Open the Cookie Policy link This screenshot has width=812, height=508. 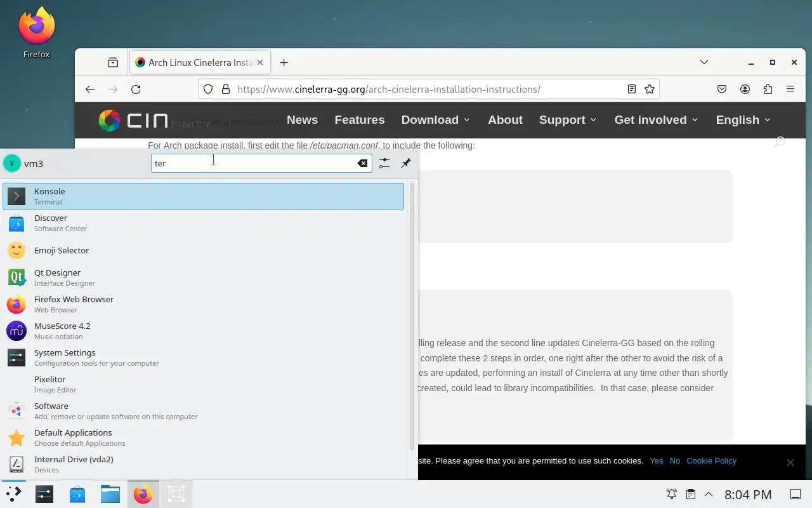(711, 461)
